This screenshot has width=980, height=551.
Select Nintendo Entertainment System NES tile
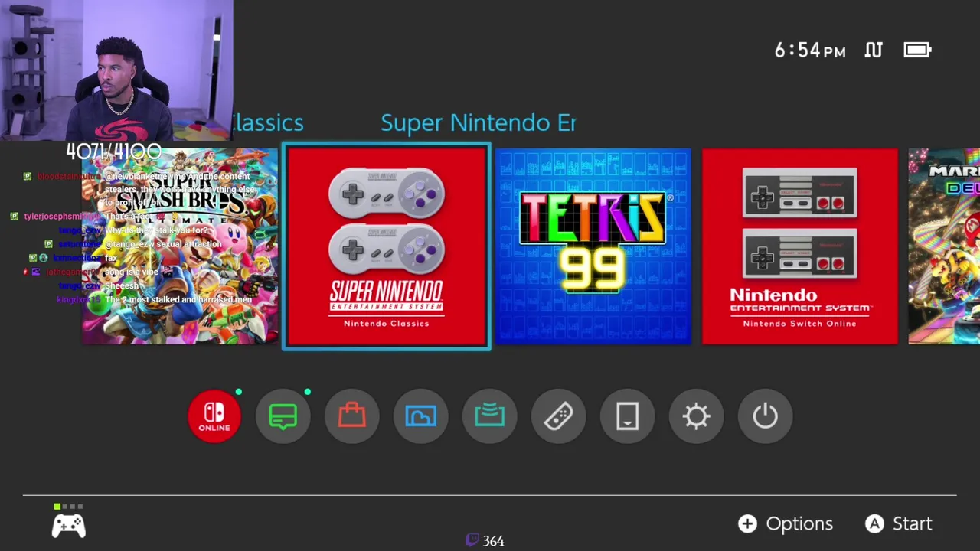coord(800,246)
